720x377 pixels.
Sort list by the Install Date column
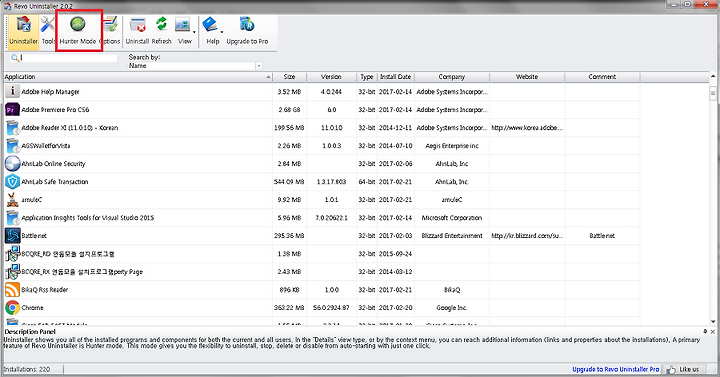point(395,77)
